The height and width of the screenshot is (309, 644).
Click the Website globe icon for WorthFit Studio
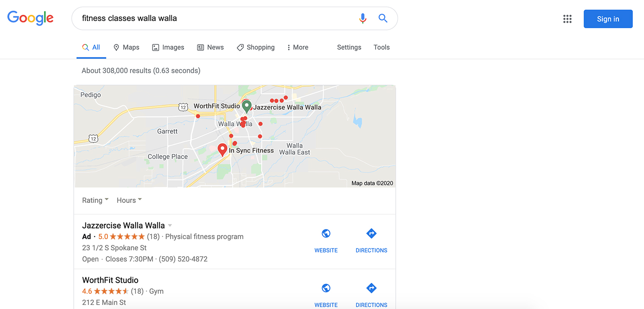point(326,288)
